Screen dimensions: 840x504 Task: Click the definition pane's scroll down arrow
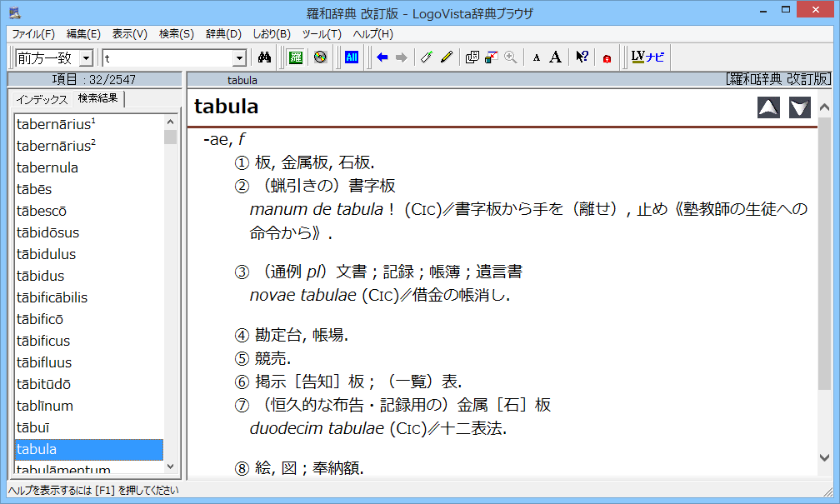click(825, 457)
